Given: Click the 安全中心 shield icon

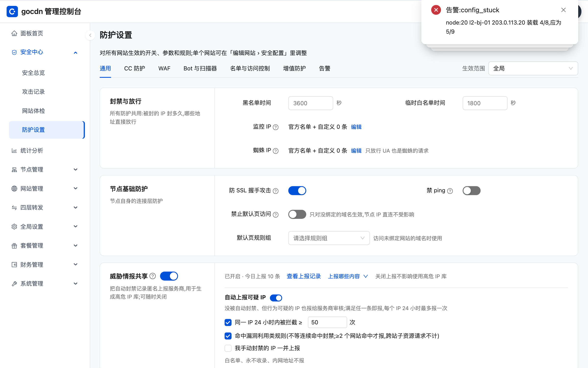Looking at the screenshot, I should tap(14, 52).
